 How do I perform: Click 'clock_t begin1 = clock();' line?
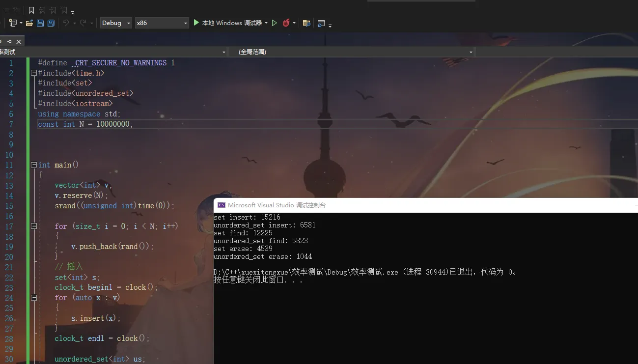point(106,287)
